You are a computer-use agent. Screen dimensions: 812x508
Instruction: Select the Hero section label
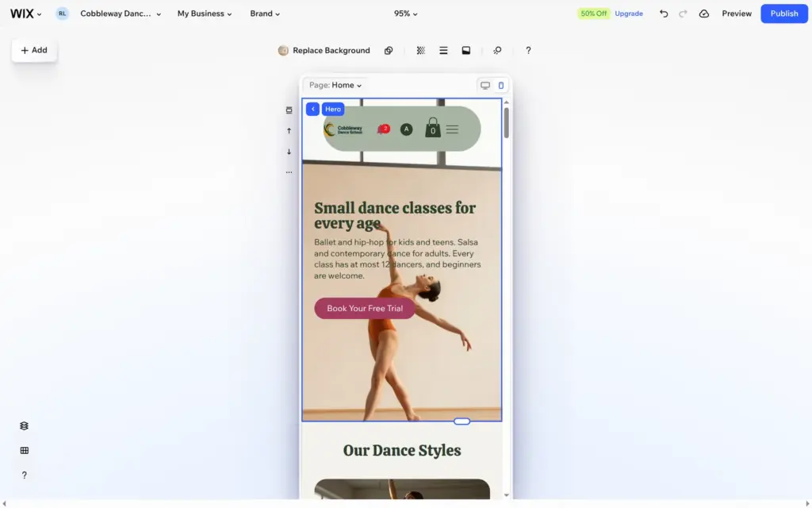pyautogui.click(x=333, y=109)
